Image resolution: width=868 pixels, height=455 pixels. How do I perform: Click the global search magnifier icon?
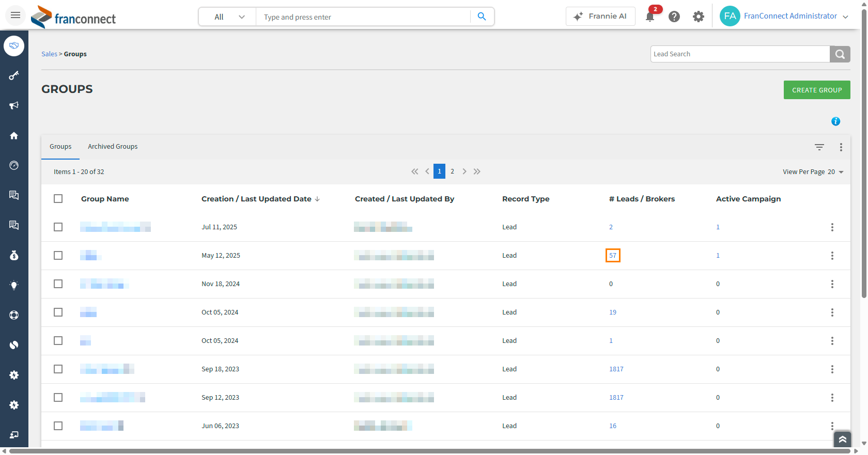482,17
